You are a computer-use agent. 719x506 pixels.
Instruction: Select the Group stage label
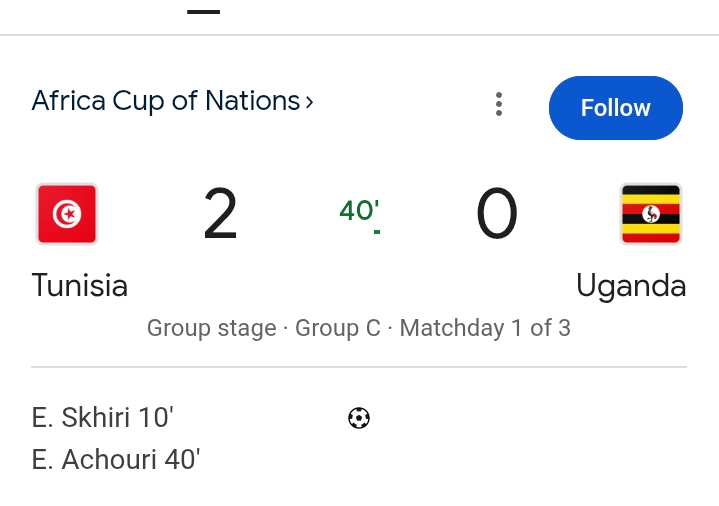[211, 328]
